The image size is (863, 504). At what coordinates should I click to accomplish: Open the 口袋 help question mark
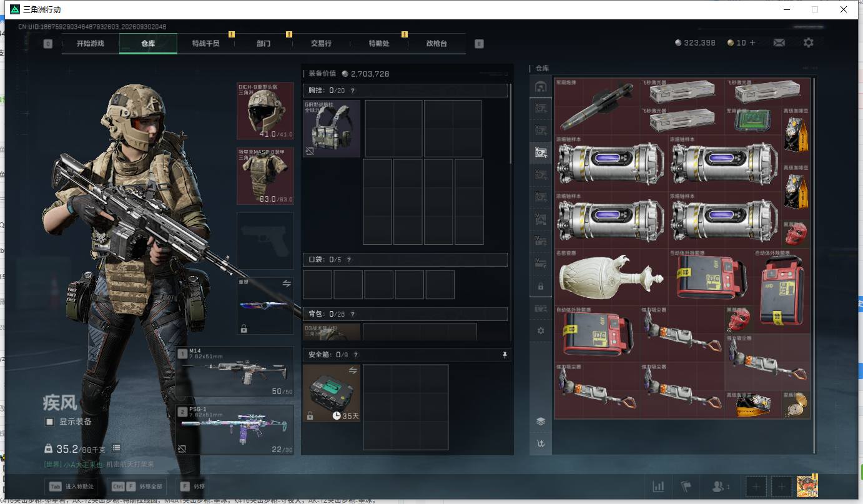pyautogui.click(x=348, y=260)
